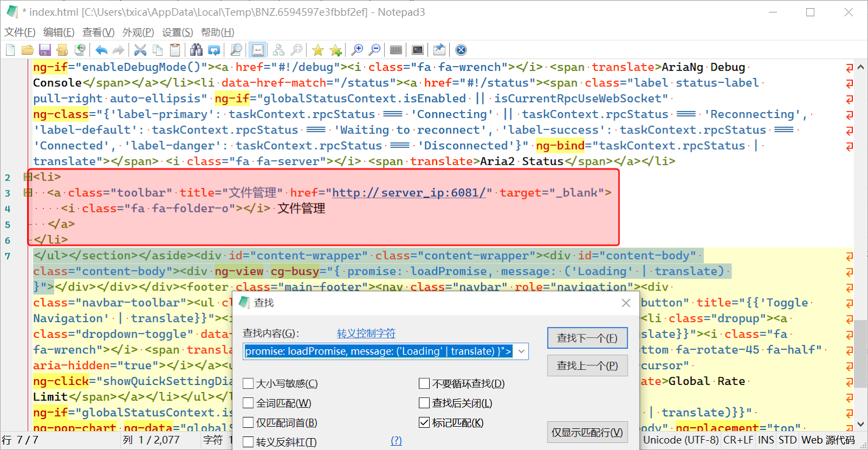Enable the 全词匹配(W) checkbox
This screenshot has height=450, width=868.
point(248,403)
